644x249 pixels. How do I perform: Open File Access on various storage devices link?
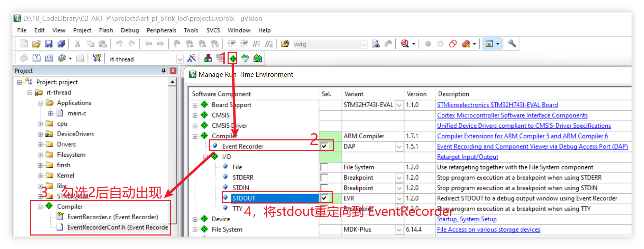point(489,229)
